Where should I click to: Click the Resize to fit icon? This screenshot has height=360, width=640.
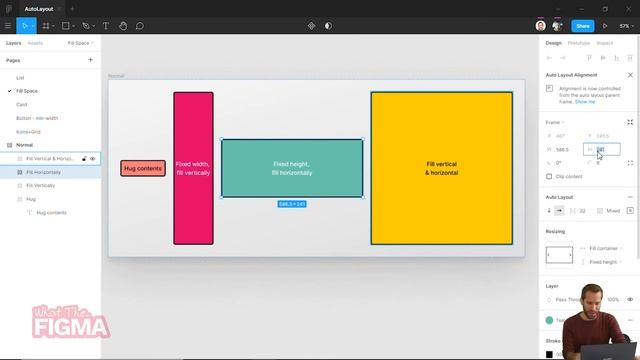pos(630,122)
